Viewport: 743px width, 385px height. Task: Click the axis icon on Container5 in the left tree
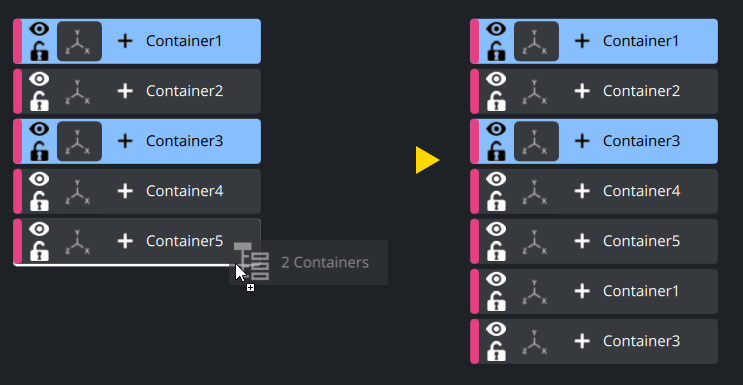click(x=77, y=241)
